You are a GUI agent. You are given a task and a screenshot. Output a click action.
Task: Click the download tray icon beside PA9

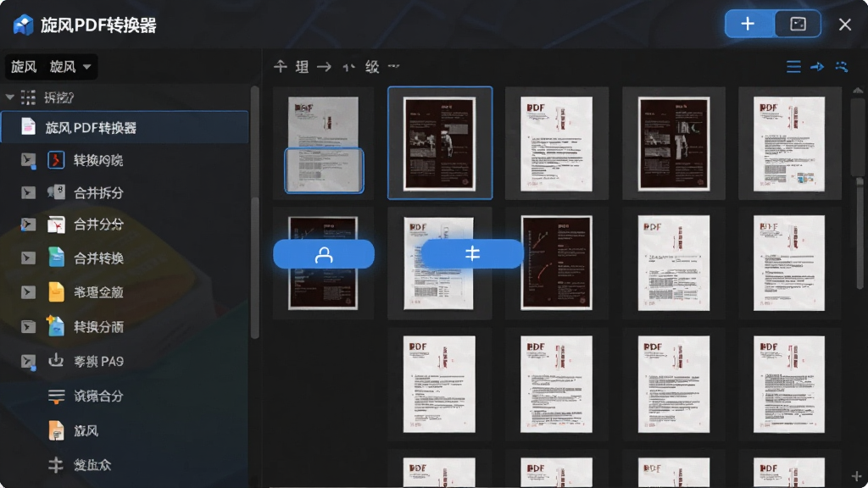(56, 361)
